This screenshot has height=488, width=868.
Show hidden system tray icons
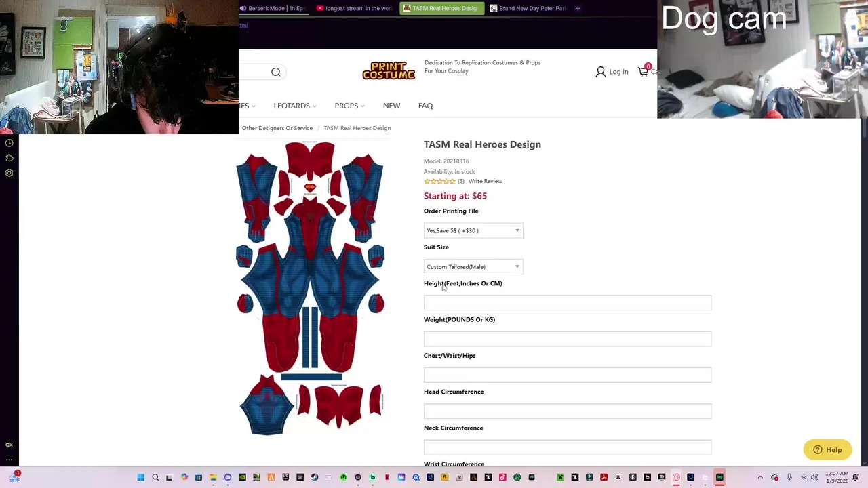[760, 477]
